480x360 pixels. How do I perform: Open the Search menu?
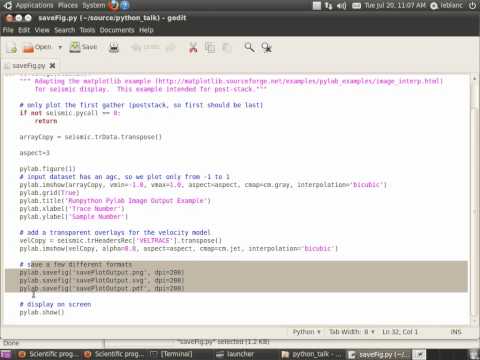click(x=65, y=30)
